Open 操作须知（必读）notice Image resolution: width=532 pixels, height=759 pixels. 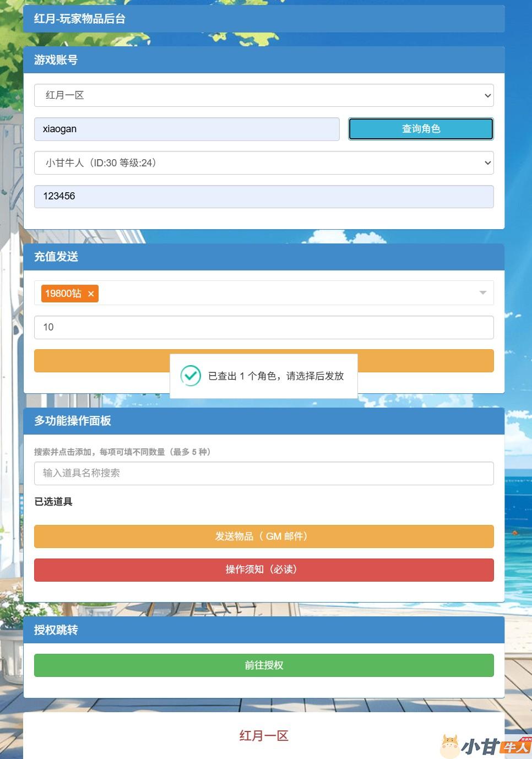(264, 570)
